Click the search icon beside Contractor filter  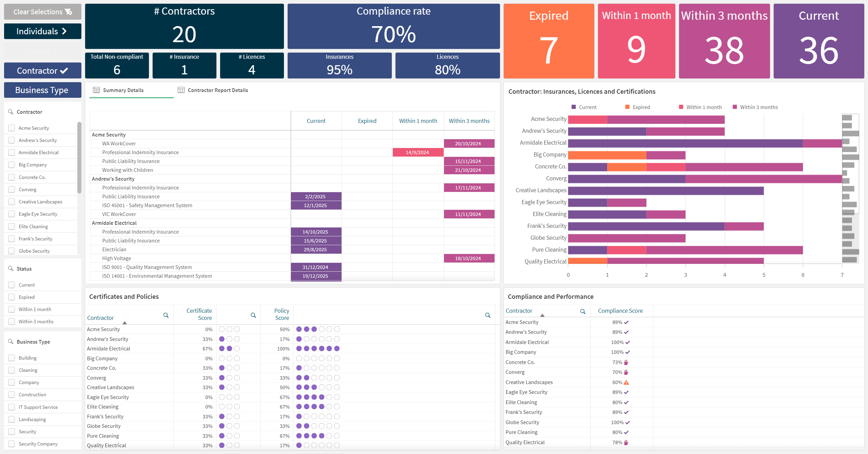[11, 112]
